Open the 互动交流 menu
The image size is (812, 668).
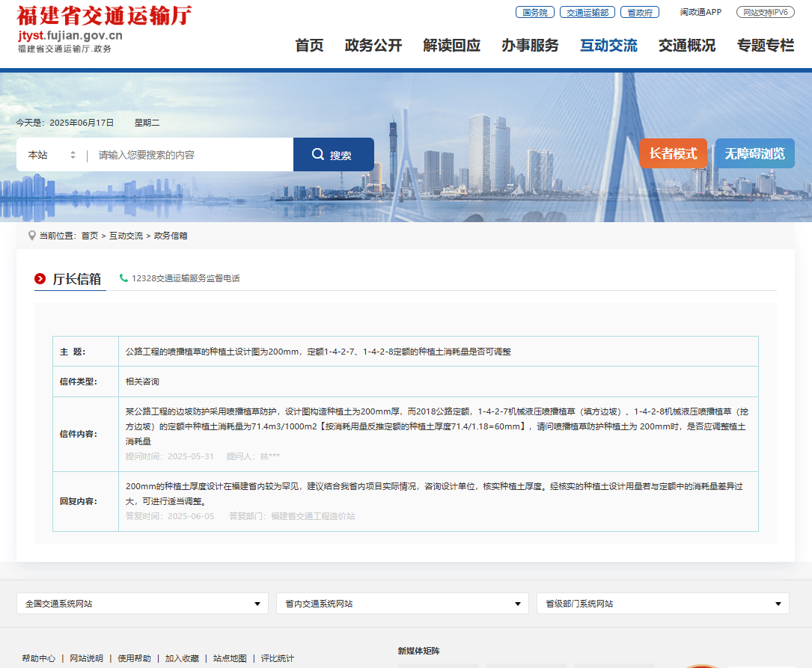tap(608, 46)
